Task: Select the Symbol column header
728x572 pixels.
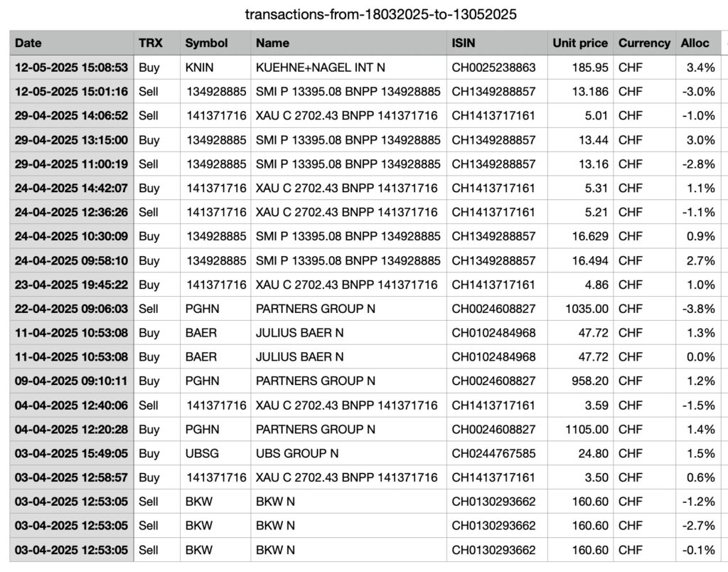Action: [215, 43]
